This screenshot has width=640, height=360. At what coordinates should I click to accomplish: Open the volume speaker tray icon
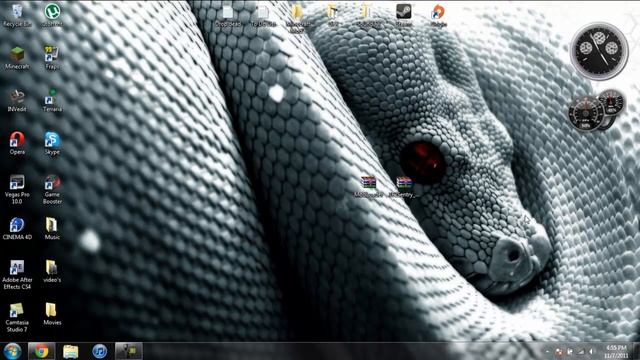pos(591,351)
